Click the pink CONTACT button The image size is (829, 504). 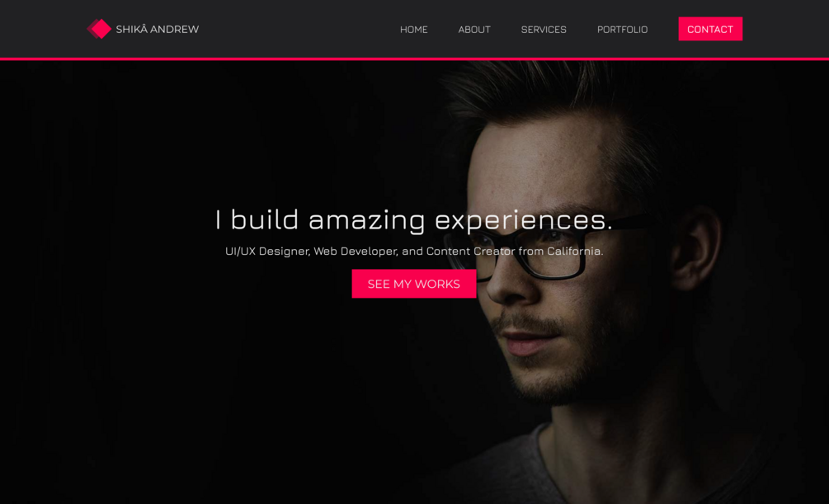click(x=710, y=29)
